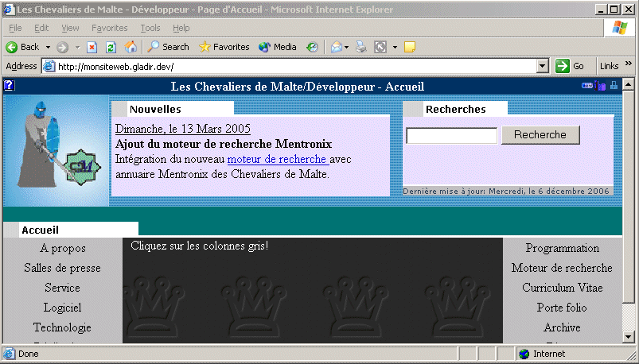Viewport: 639px width, 364px height.
Task: Expand the Links toolbar chevron
Action: coord(629,66)
